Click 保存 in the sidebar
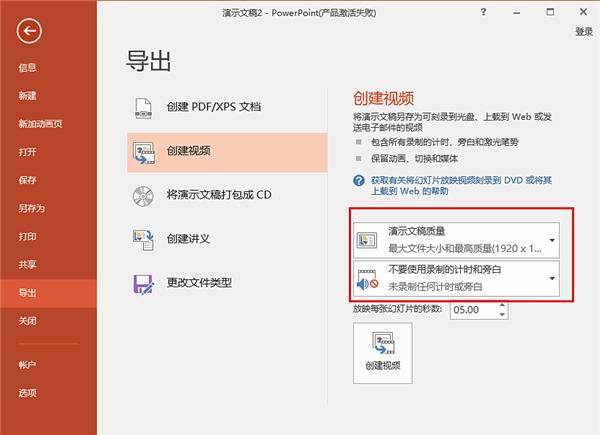This screenshot has width=600, height=435. click(48, 180)
